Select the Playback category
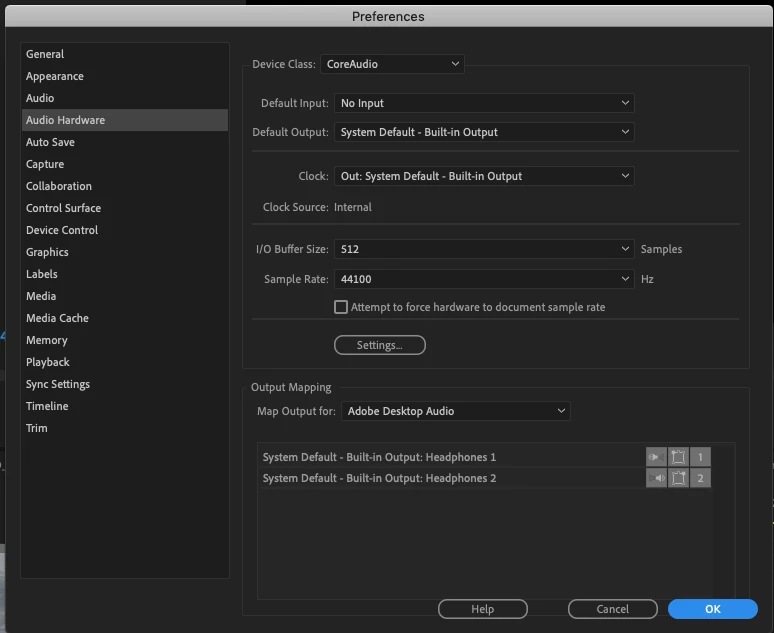The image size is (774, 633). click(125, 362)
